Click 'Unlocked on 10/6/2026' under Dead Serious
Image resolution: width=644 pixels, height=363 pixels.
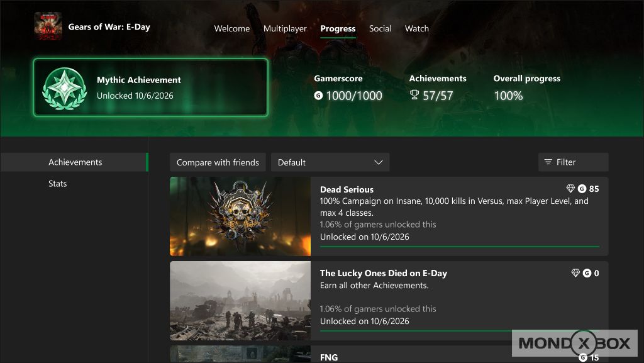(x=365, y=237)
